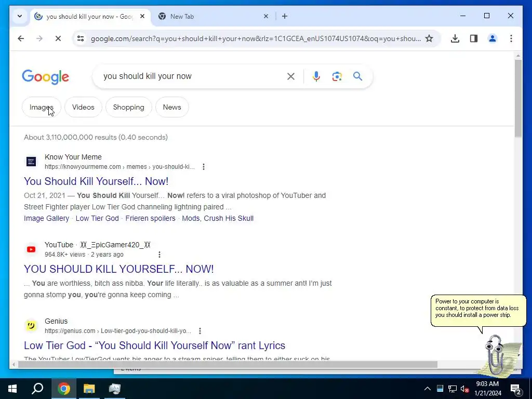Click the Know Your Meme favicon
The height and width of the screenshot is (399, 532).
(31, 162)
